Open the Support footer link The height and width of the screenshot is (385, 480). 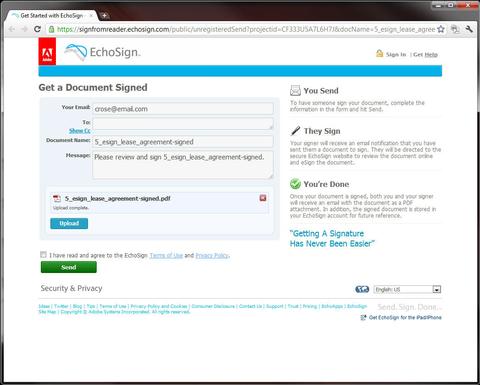275,306
